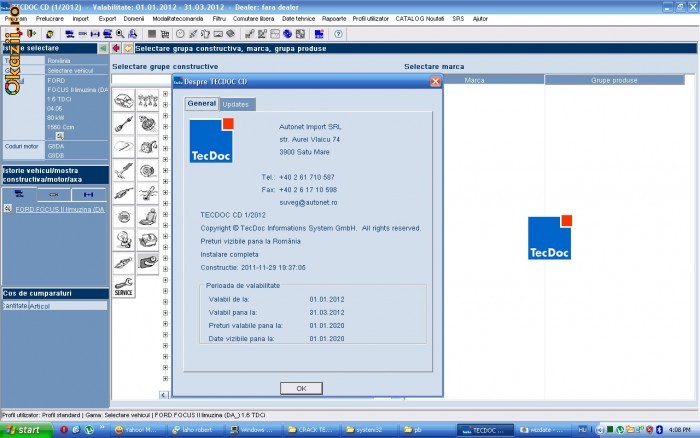Click the user profile head icon in toolbar

[50, 34]
